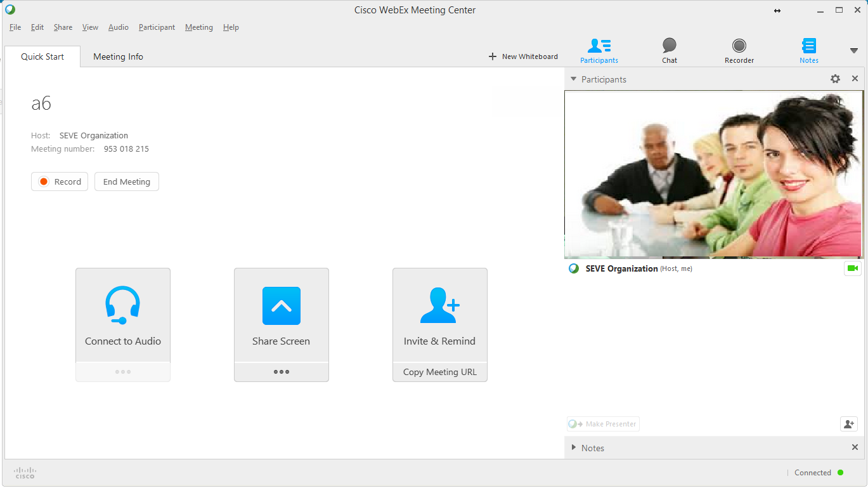Click the host name SEVE Organization in Quick Start

94,136
